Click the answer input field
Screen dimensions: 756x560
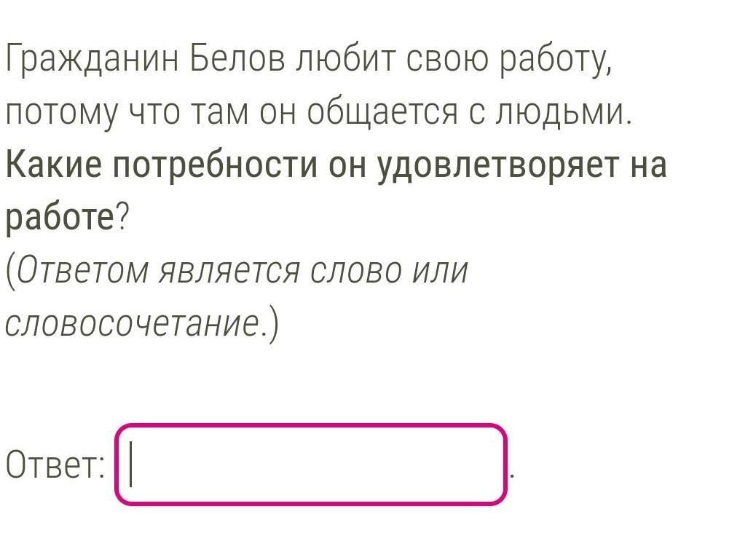click(311, 465)
